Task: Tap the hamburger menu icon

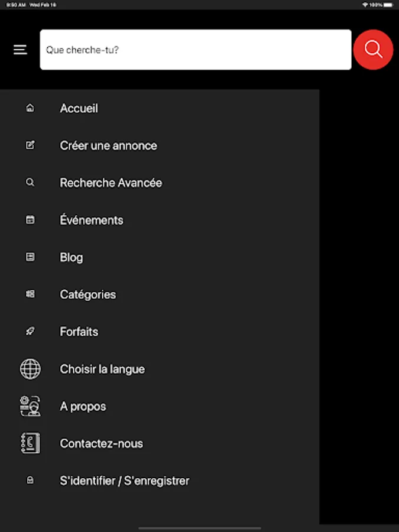Action: pos(20,50)
